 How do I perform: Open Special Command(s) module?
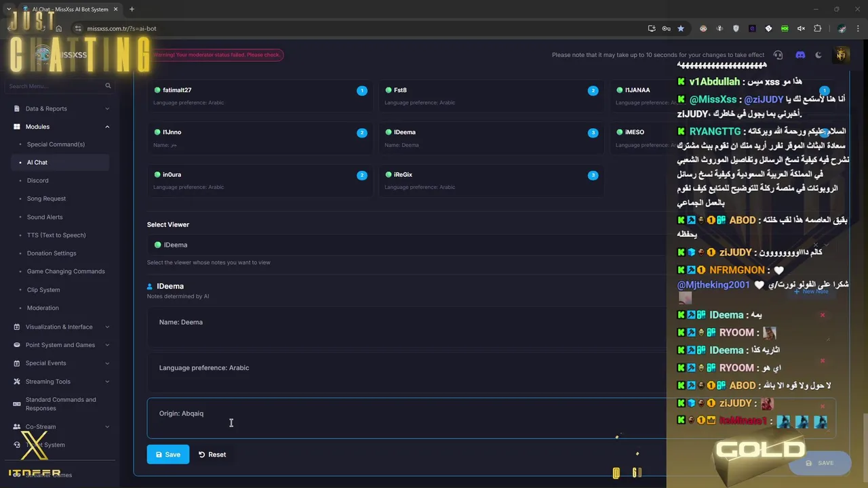[x=56, y=144]
